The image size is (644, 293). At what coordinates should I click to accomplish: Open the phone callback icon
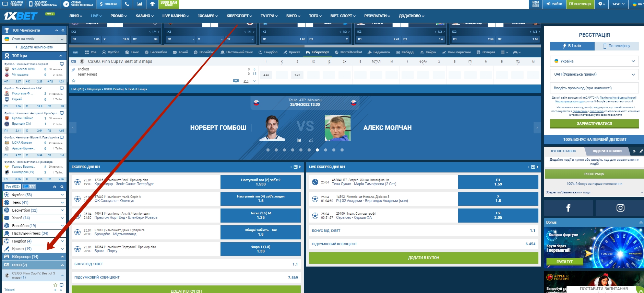coord(127,4)
